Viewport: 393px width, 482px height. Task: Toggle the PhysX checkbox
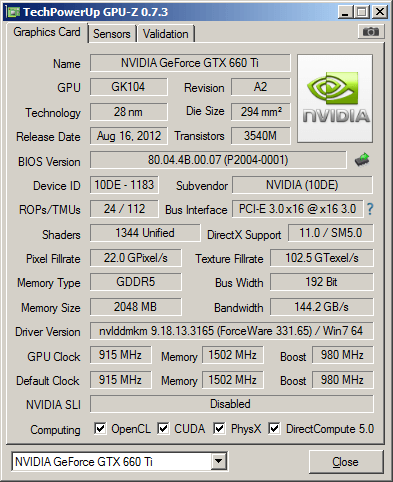tap(219, 428)
